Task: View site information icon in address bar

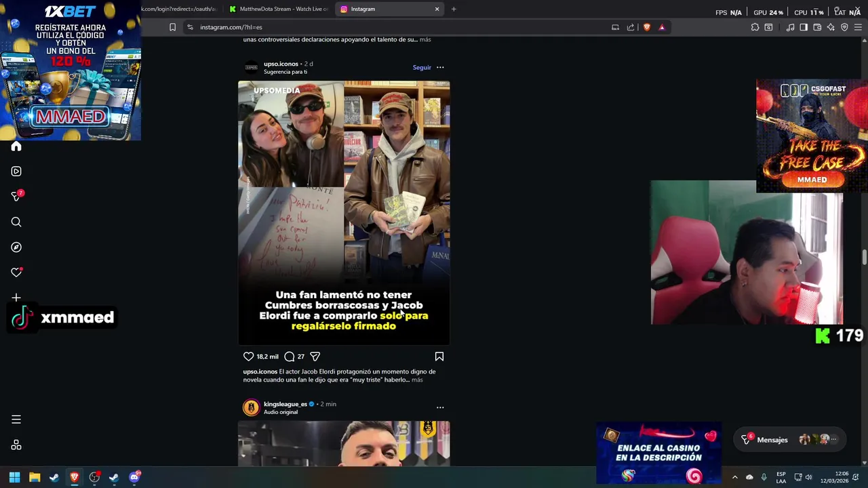Action: pos(190,27)
